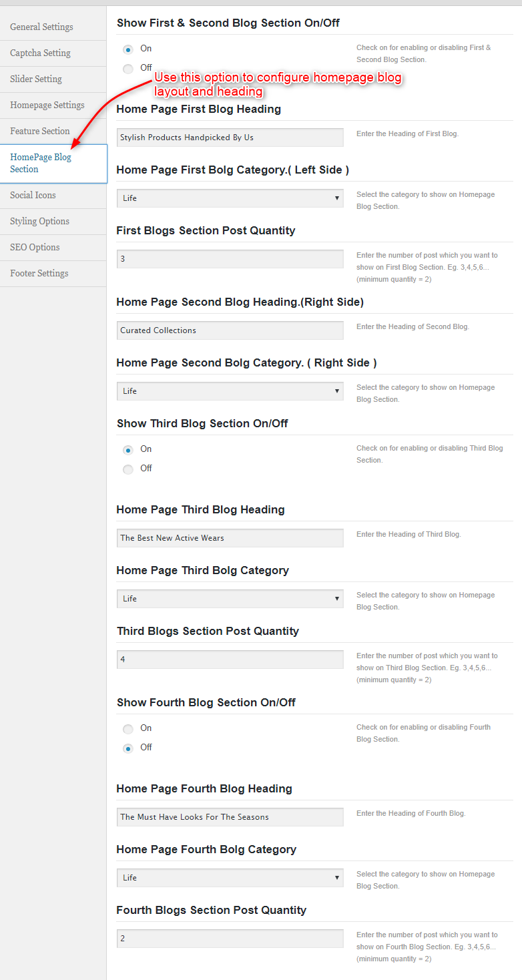This screenshot has height=980, width=522.
Task: Select On radio for Third Blog Section
Action: [x=128, y=450]
